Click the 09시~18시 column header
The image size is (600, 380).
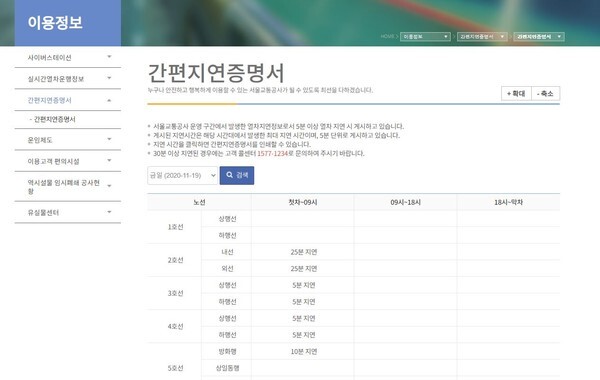(406, 202)
